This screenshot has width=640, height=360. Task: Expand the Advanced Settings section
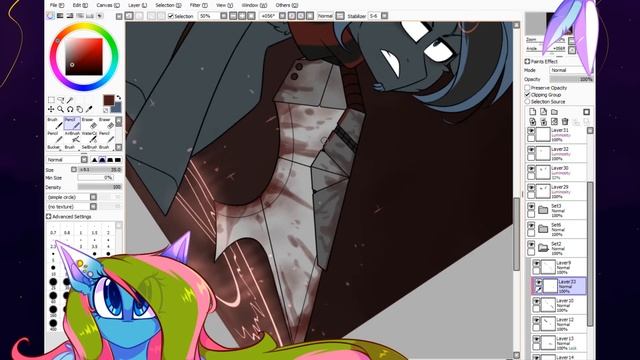[x=49, y=216]
